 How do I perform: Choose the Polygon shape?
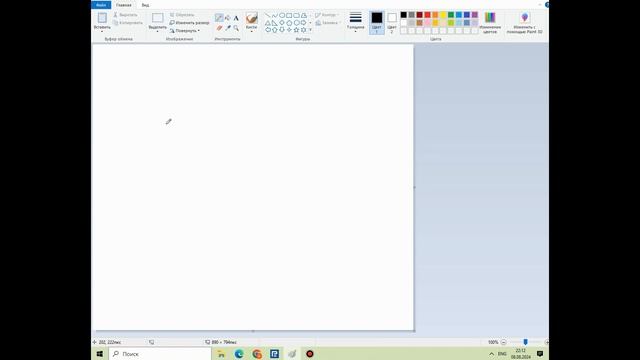coord(304,16)
